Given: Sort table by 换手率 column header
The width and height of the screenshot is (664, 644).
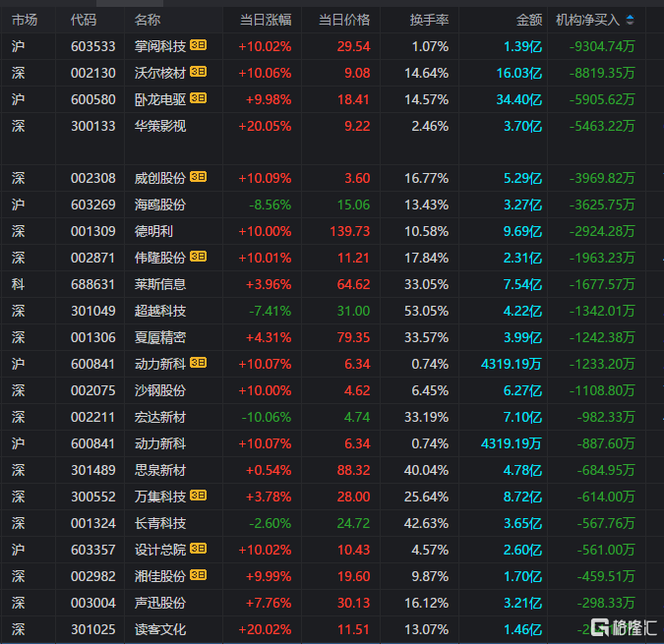Looking at the screenshot, I should tap(429, 20).
